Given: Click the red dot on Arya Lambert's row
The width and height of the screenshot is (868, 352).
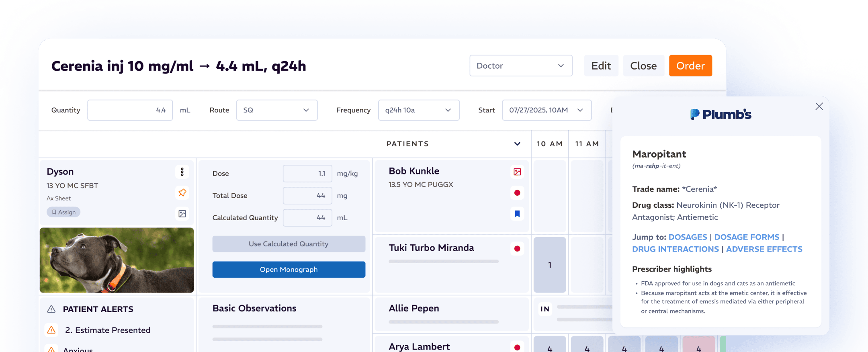Looking at the screenshot, I should tap(517, 347).
